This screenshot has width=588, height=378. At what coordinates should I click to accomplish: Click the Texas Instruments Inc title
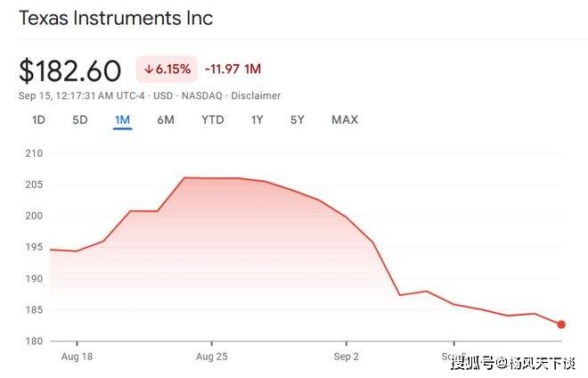pos(116,18)
